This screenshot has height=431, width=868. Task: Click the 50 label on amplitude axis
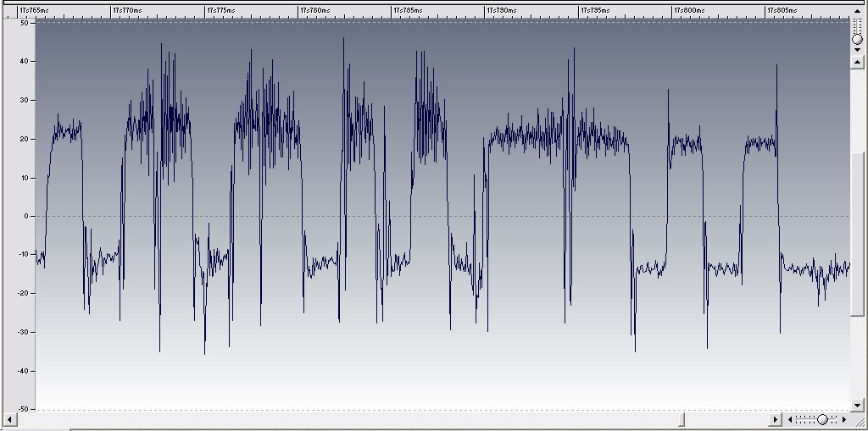25,23
